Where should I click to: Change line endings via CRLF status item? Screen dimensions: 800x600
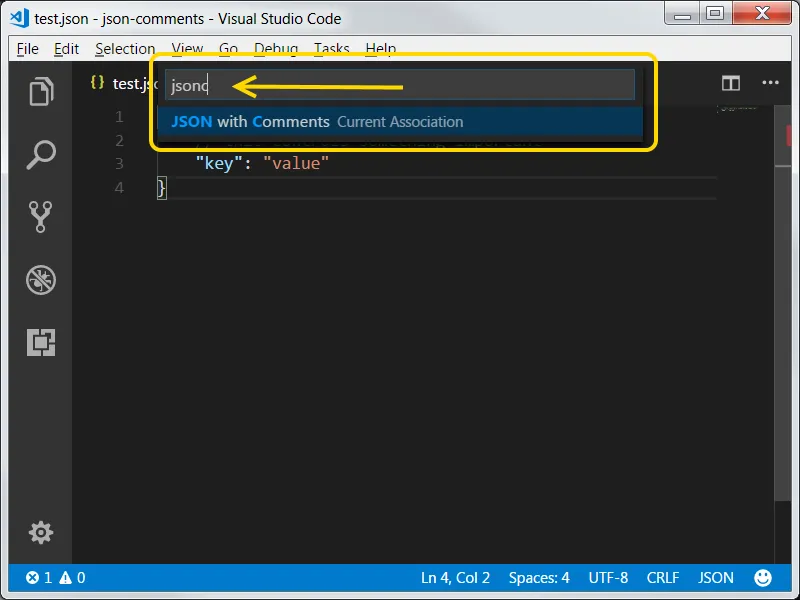tap(663, 578)
